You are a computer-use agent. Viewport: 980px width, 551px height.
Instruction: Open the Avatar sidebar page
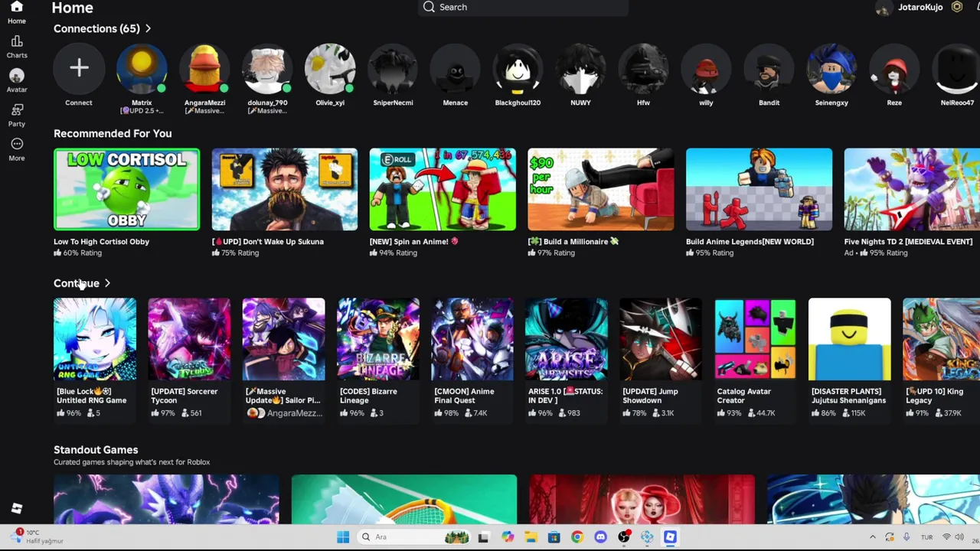tap(17, 81)
